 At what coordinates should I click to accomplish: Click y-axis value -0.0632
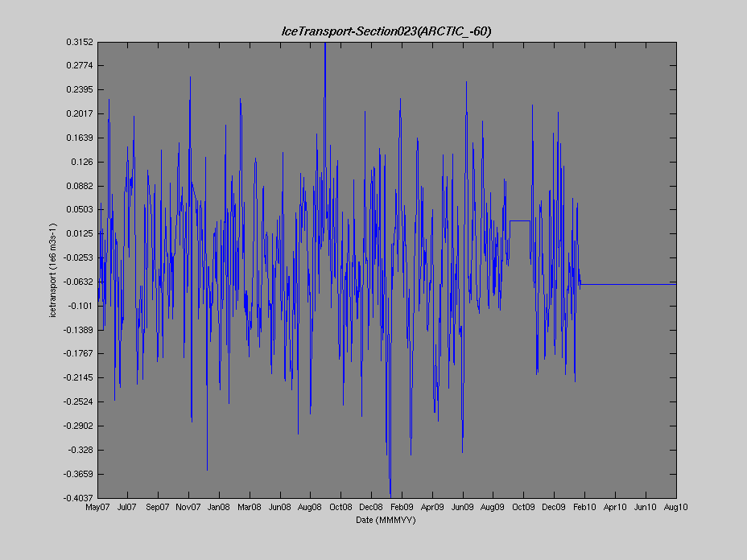78,282
